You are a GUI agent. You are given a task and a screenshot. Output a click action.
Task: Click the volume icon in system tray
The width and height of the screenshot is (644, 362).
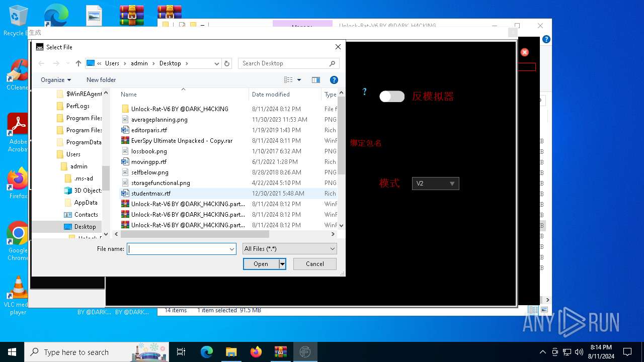[579, 352]
